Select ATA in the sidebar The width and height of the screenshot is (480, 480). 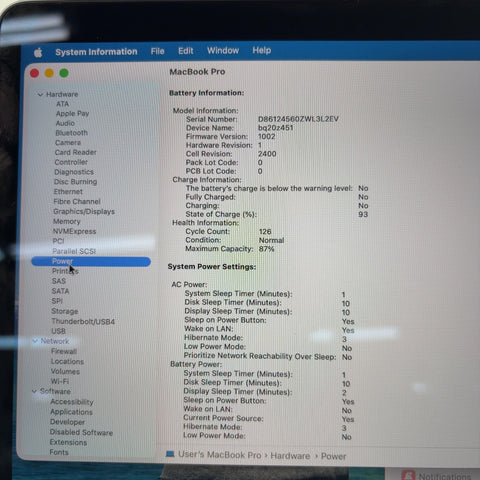62,104
